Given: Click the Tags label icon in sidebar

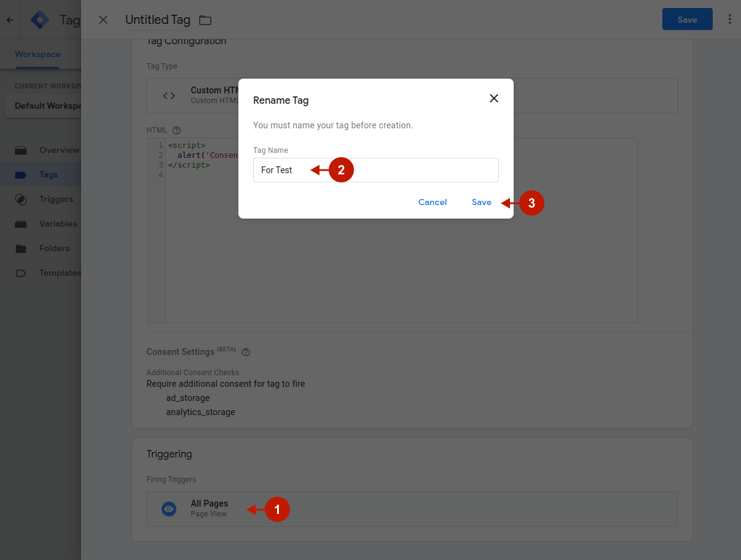Looking at the screenshot, I should pyautogui.click(x=21, y=174).
